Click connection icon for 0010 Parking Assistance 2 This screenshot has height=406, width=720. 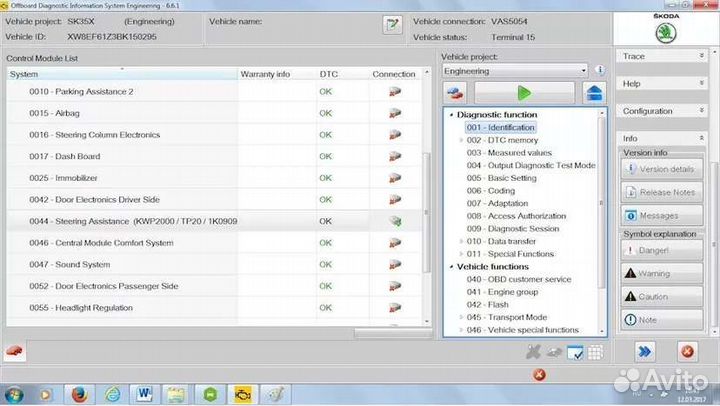point(395,91)
